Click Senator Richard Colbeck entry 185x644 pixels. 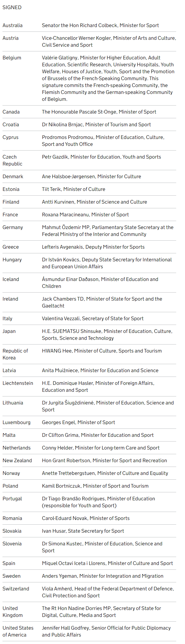(100, 25)
